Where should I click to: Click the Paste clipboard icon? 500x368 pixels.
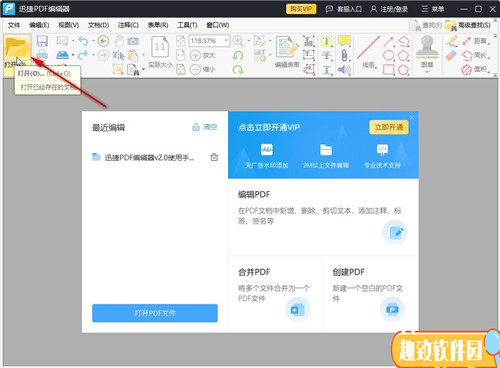coord(133,55)
